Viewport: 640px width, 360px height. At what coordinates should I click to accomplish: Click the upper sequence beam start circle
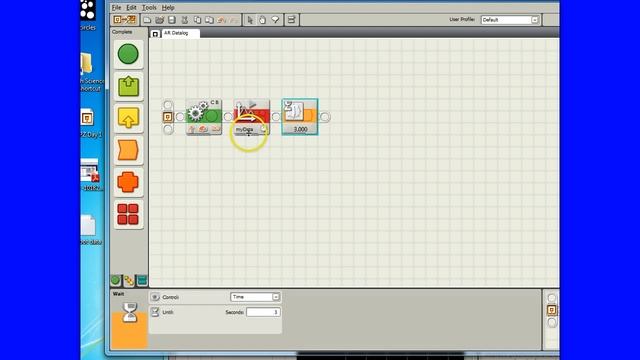click(168, 105)
